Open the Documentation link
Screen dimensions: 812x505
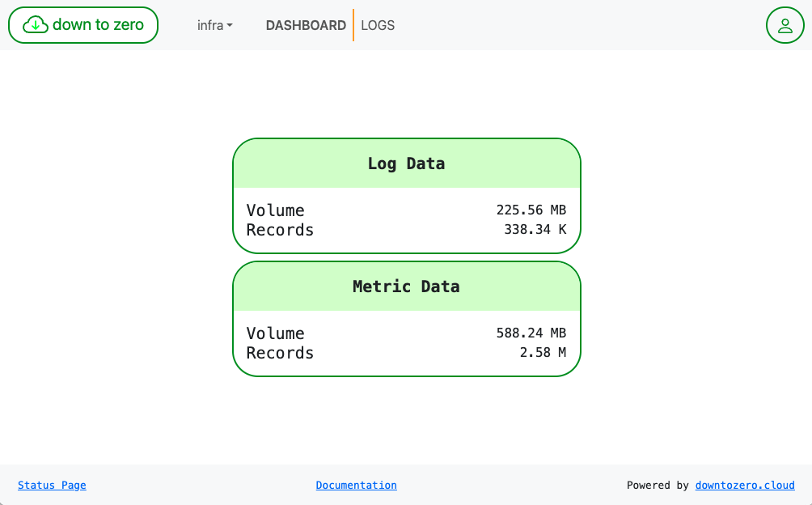356,486
